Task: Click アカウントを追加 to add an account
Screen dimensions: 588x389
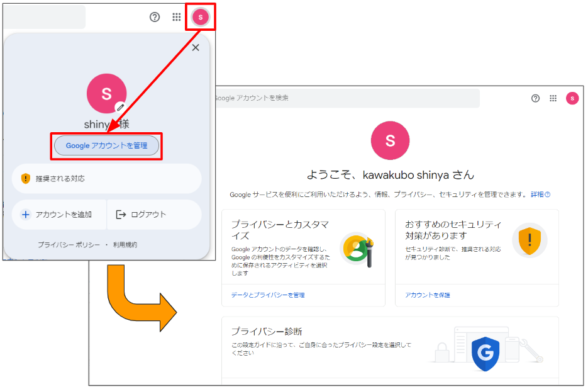Action: click(x=59, y=215)
